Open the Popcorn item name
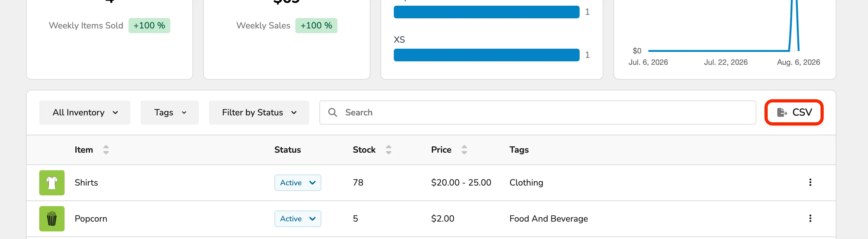 point(91,219)
